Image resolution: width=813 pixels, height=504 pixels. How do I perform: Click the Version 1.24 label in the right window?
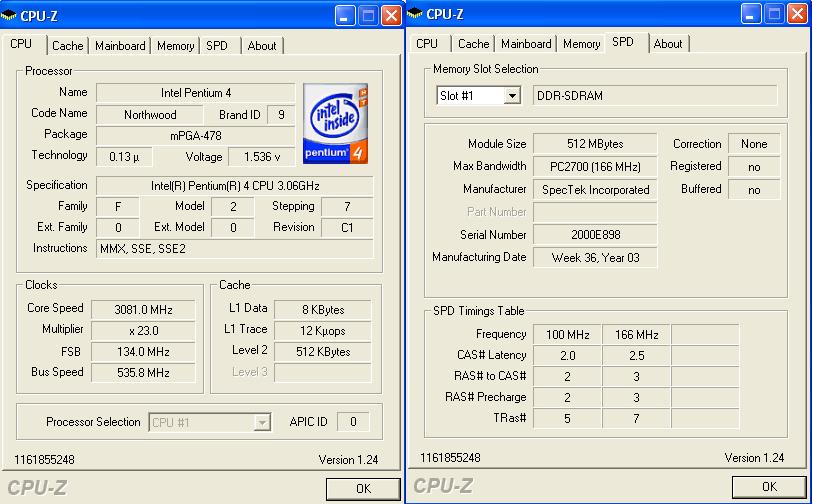(754, 457)
